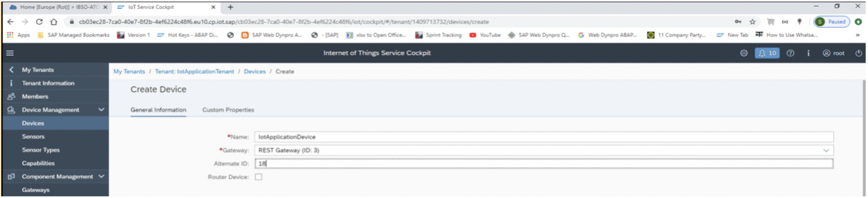Click browser forward arrow
The image size is (868, 198).
25,22
